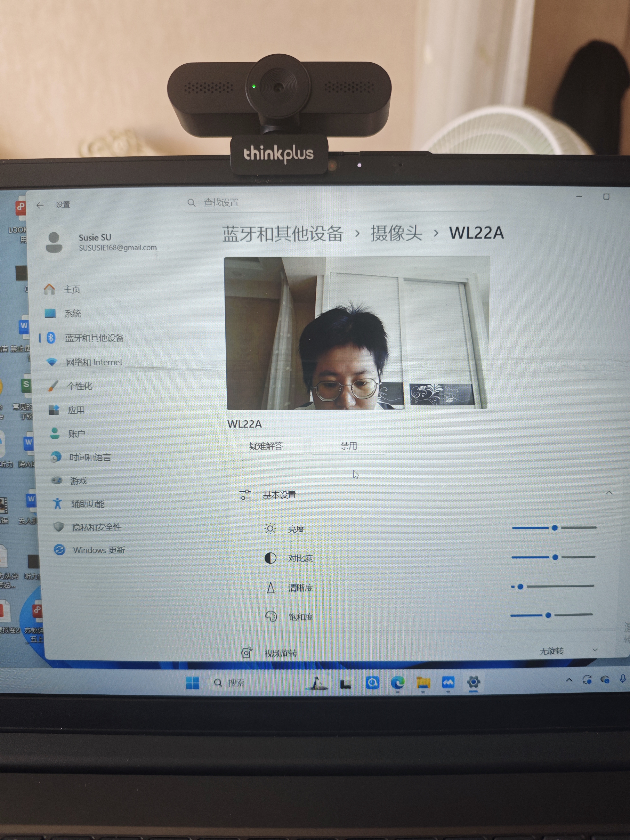The image size is (630, 840).
Task: Click the 清晰度 sharpness slider
Action: pos(552,587)
